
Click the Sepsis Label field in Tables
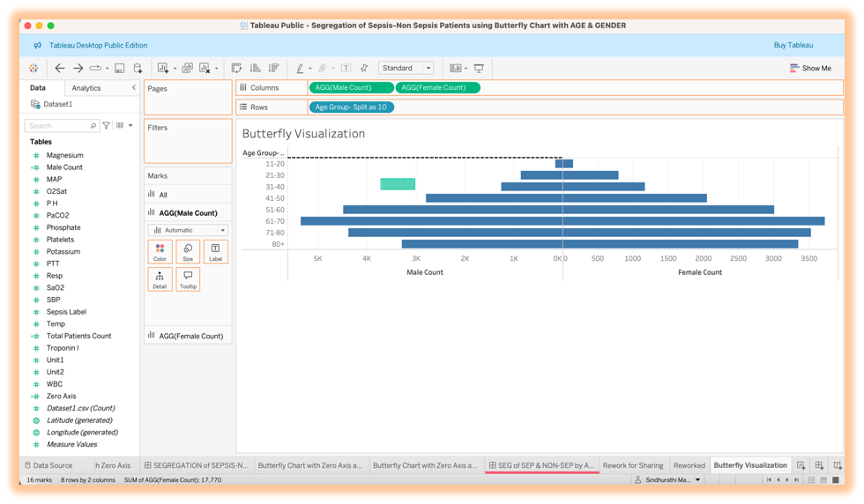66,312
